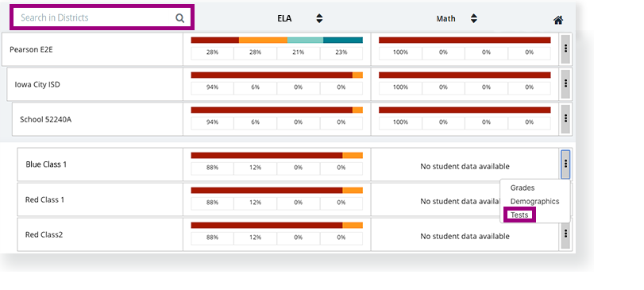Viewport: 644px width, 290px height.
Task: Click the home icon in header
Action: [x=558, y=20]
